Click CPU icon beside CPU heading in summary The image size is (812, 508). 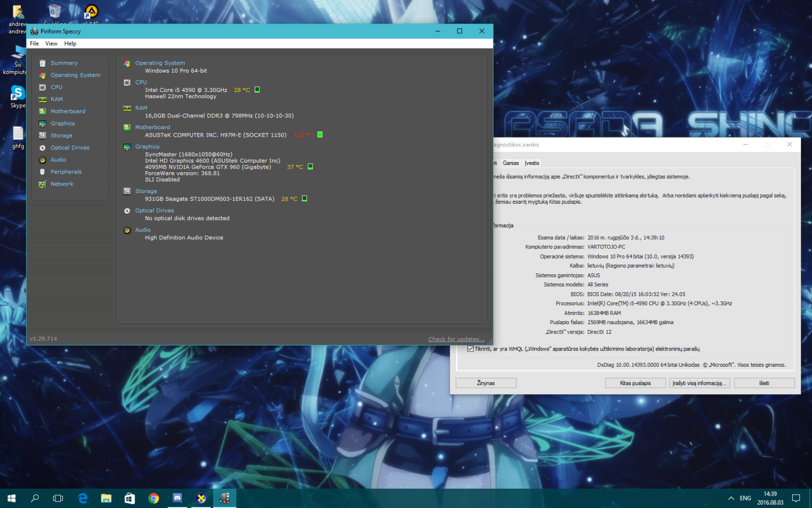[127, 82]
